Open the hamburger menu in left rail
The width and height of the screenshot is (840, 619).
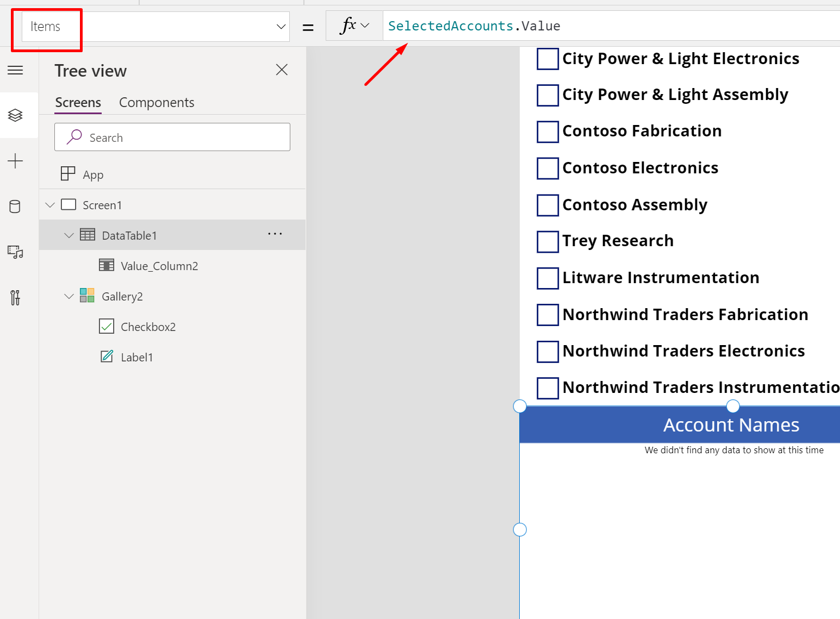click(x=15, y=70)
